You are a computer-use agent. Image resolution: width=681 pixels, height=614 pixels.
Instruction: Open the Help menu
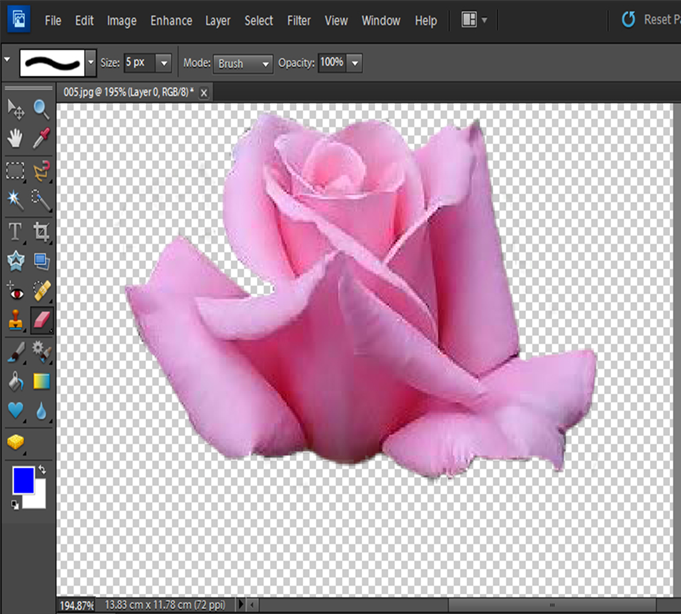426,20
